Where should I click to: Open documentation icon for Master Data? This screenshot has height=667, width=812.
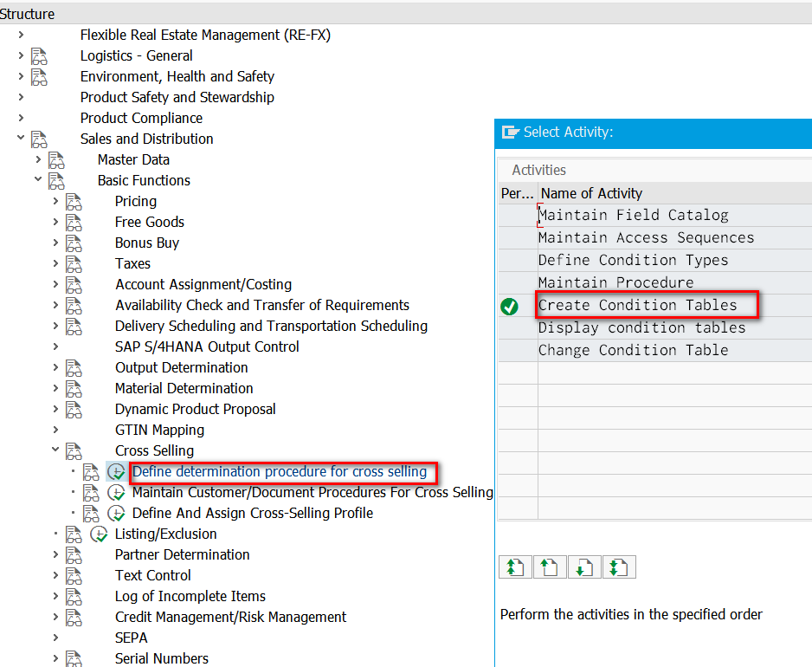pos(56,159)
